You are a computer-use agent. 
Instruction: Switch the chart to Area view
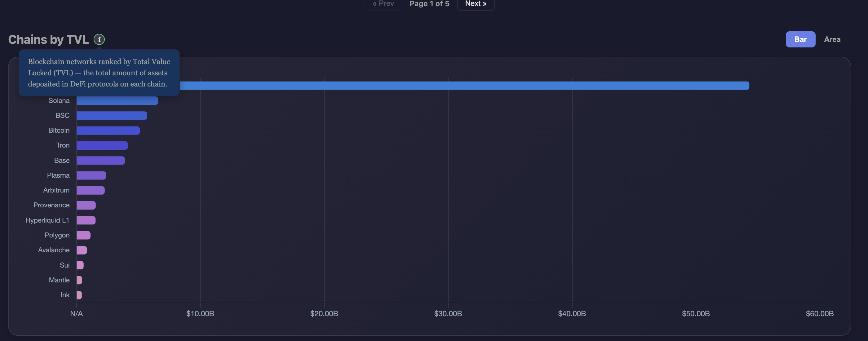click(x=832, y=39)
